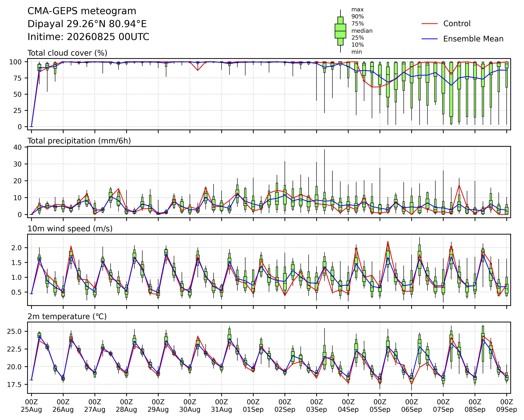Click the '00Z 05Sep' time axis label
This screenshot has width=524, height=420.
coord(380,406)
